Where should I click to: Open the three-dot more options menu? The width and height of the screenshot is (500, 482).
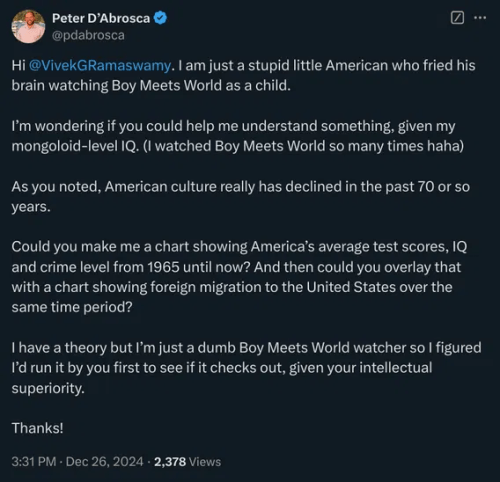[480, 18]
